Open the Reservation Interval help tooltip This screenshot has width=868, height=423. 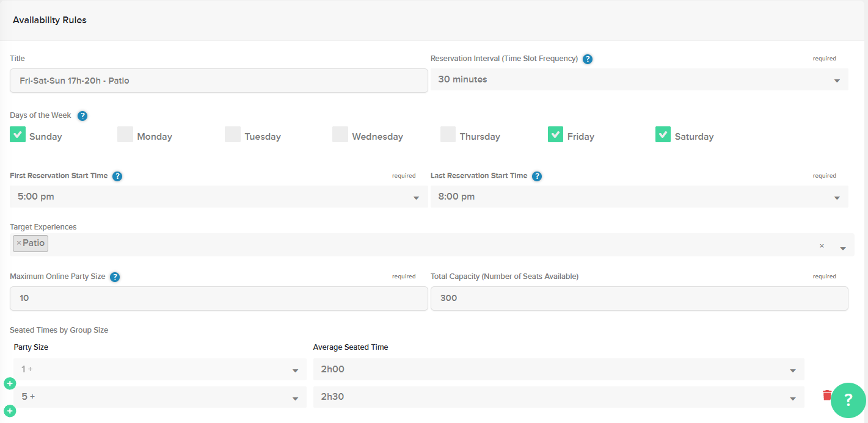[x=588, y=59]
